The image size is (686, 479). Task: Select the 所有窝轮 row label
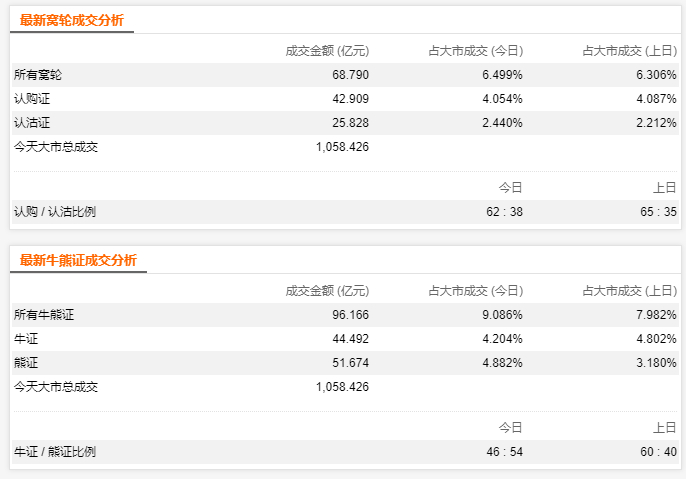[38, 75]
